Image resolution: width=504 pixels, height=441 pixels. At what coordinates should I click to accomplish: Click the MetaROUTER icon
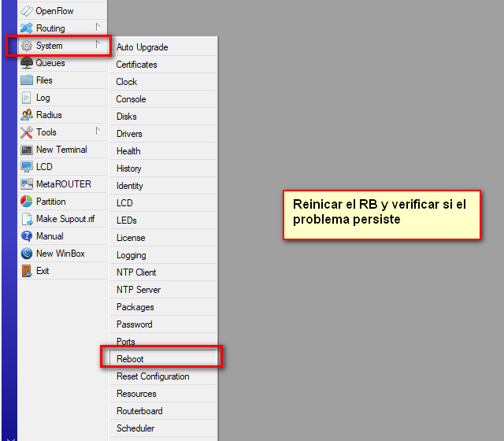[x=27, y=184]
